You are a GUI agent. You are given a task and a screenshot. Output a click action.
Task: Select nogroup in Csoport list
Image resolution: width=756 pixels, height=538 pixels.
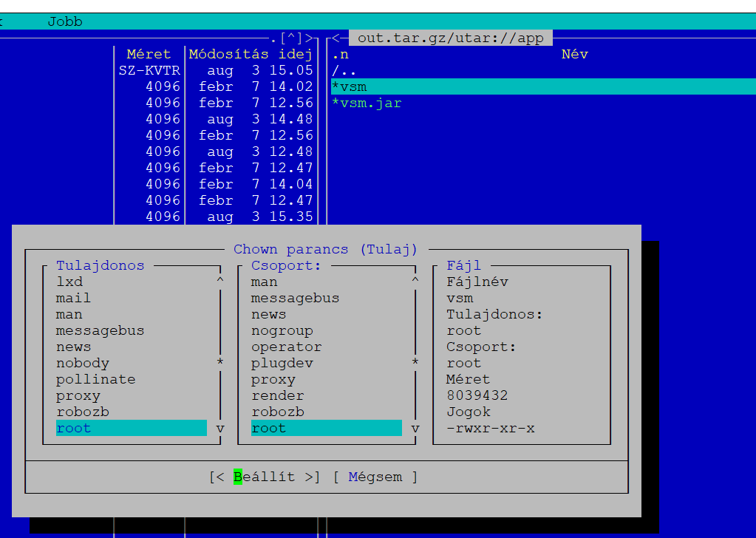(x=282, y=330)
